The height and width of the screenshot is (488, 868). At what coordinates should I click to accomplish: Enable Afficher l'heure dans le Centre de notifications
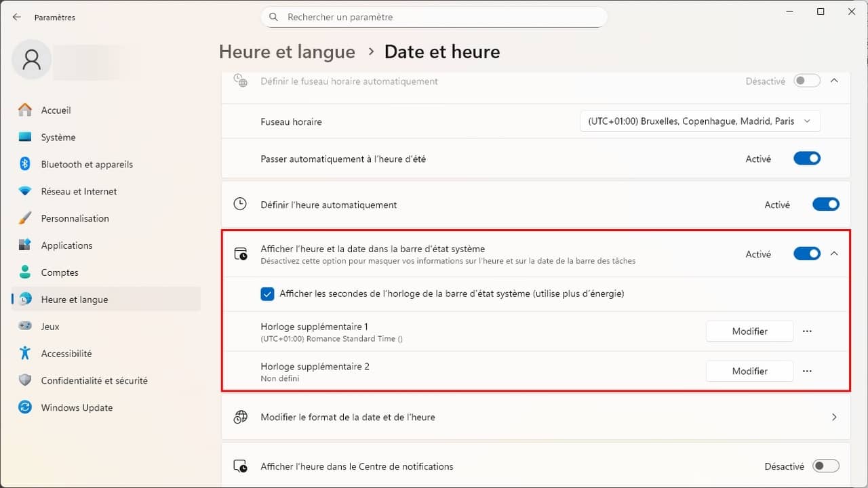click(825, 466)
